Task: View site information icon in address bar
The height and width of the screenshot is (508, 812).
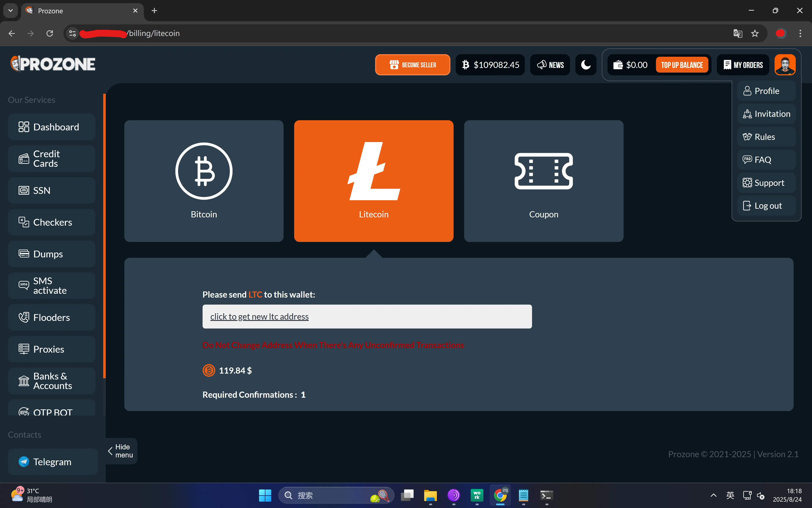Action: 73,33
